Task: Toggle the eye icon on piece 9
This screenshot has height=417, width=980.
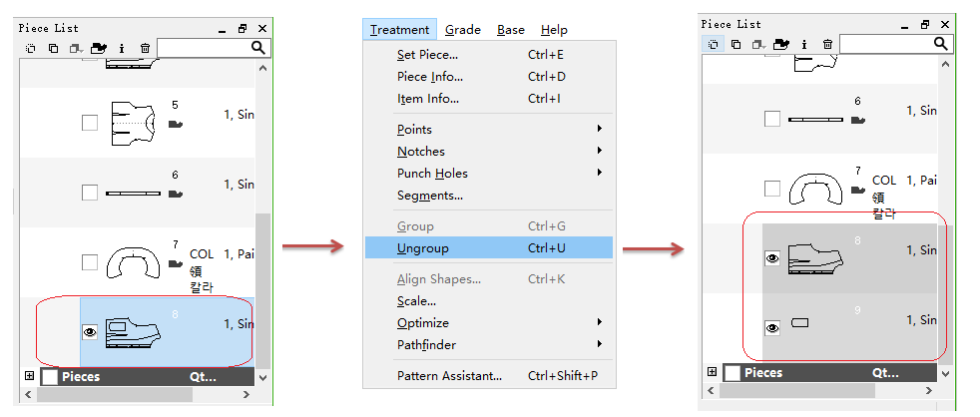Action: point(771,327)
